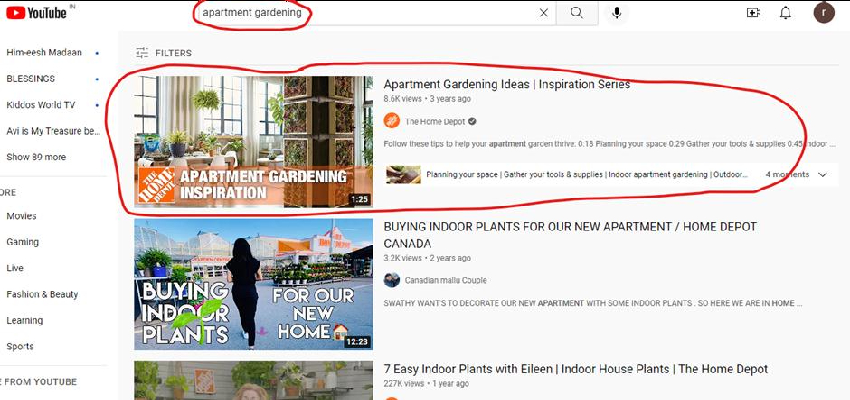This screenshot has height=400, width=850.
Task: Click the MORE FROM YOUTUBE sidebar heading
Action: click(x=39, y=382)
